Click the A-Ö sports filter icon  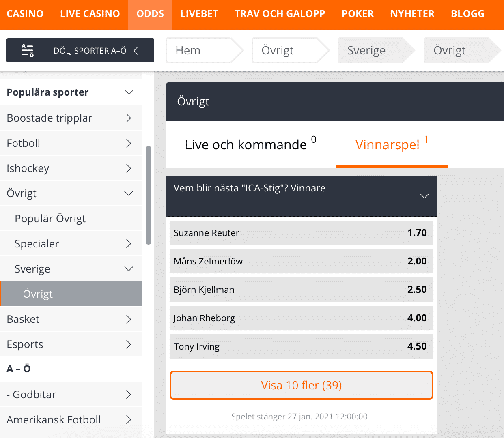point(27,50)
